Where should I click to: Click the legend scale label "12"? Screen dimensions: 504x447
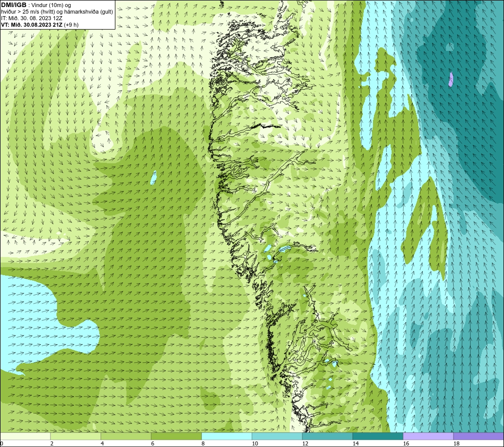[305, 444]
